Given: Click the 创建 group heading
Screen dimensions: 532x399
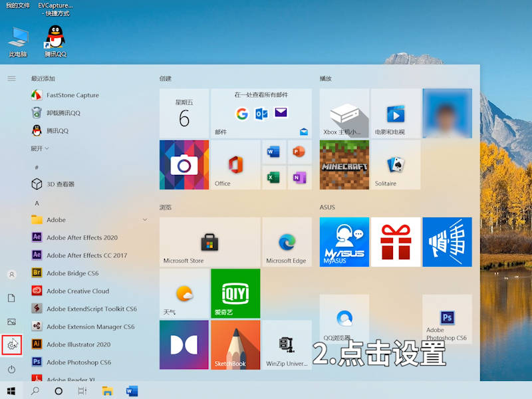Looking at the screenshot, I should tap(166, 78).
